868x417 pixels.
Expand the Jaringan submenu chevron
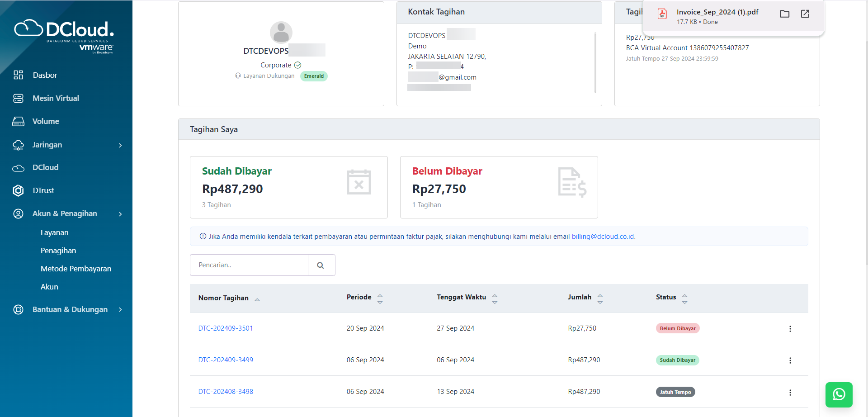[120, 145]
